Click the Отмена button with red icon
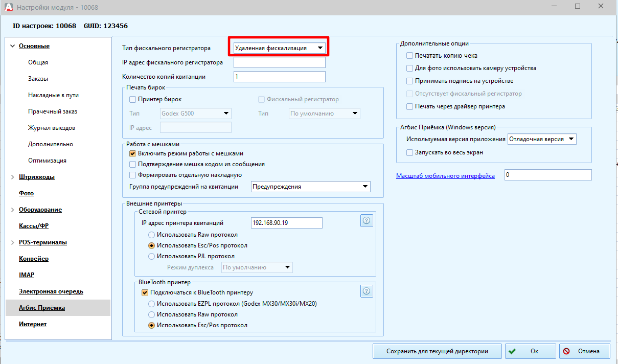618x364 pixels. (x=585, y=351)
